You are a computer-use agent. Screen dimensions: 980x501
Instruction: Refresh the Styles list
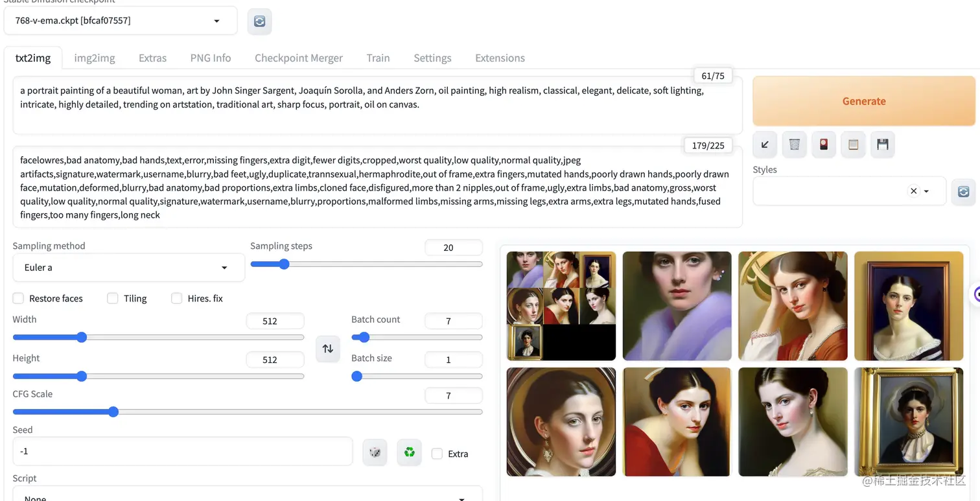tap(963, 192)
